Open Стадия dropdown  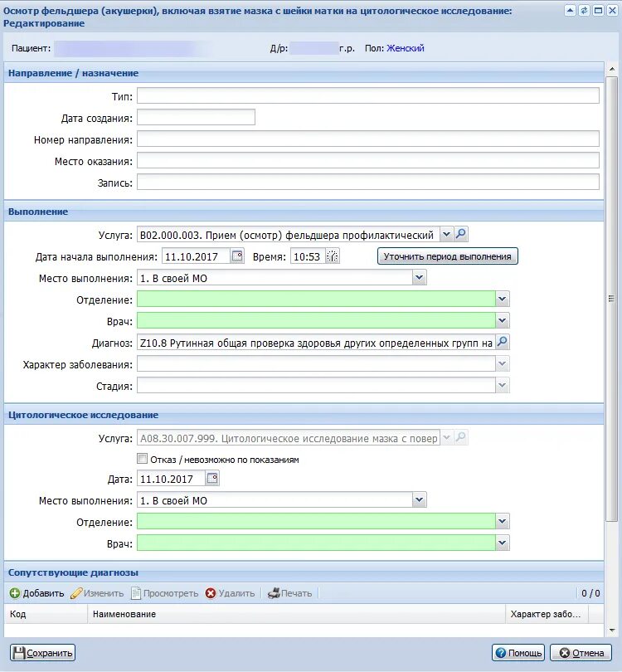tap(502, 385)
